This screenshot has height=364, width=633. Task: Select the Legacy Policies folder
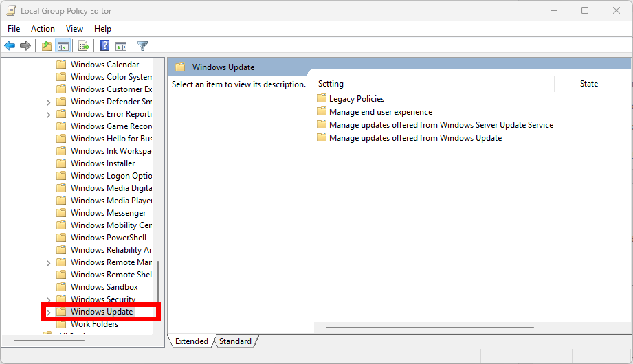tap(356, 99)
